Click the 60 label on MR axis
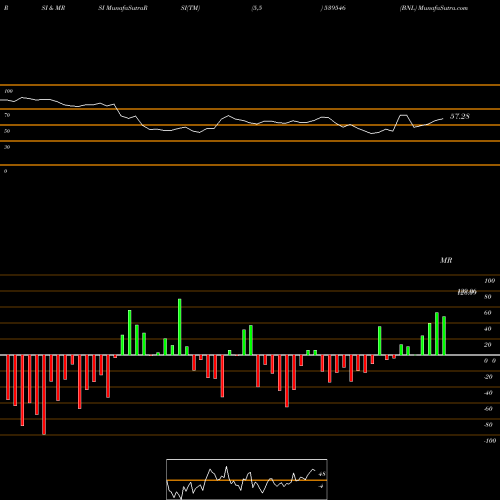The width and height of the screenshot is (500, 500). 488,313
